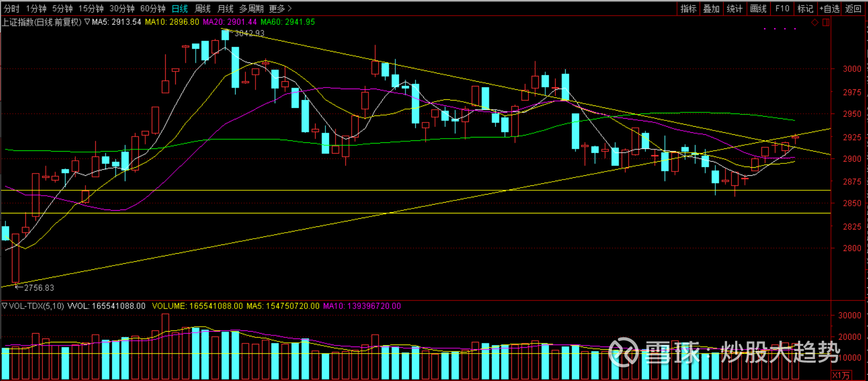Viewport: 868px width, 381px height.
Task: Open the 更多 periods menu
Action: (x=280, y=9)
